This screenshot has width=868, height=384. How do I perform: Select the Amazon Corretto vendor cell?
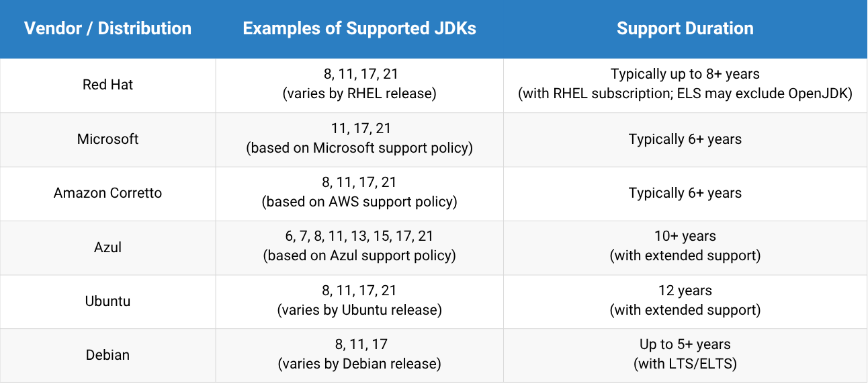(x=107, y=193)
